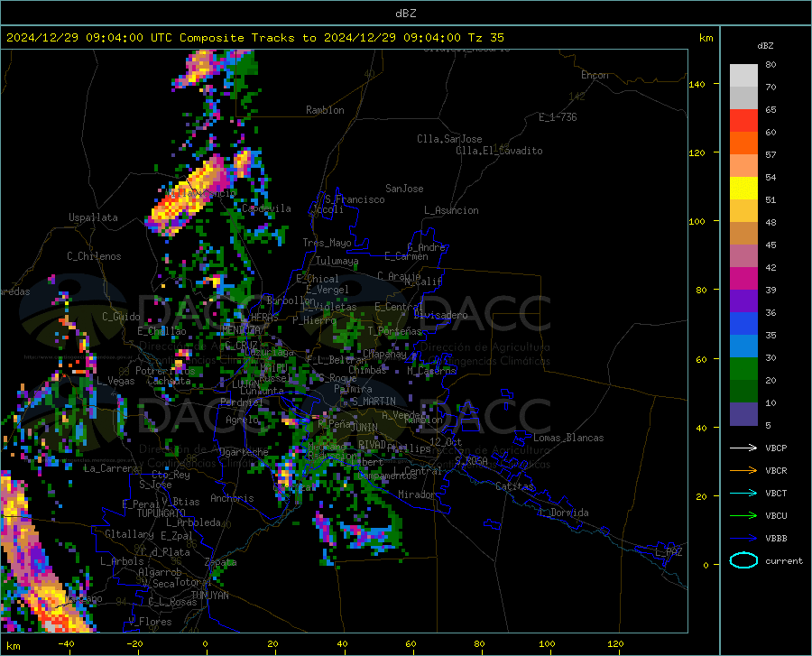The width and height of the screenshot is (812, 656).
Task: Select the dark orange swatch below 60 dBZ
Action: (743, 143)
